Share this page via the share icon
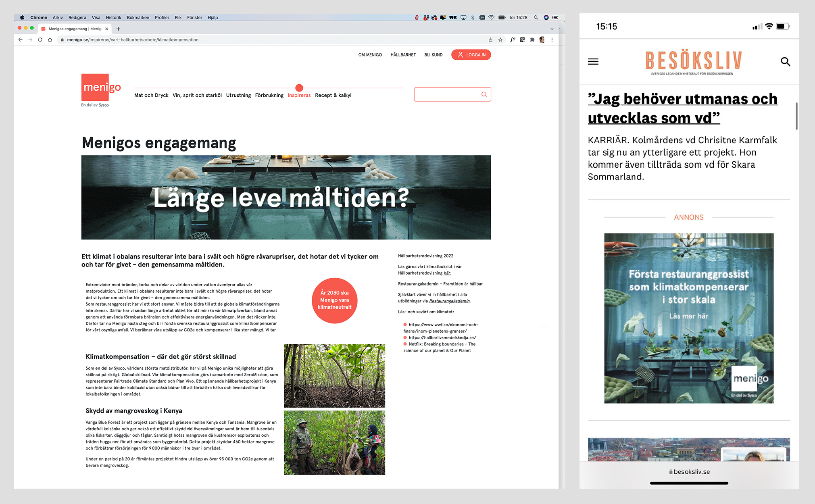Screen dimensions: 815x504 (490, 40)
